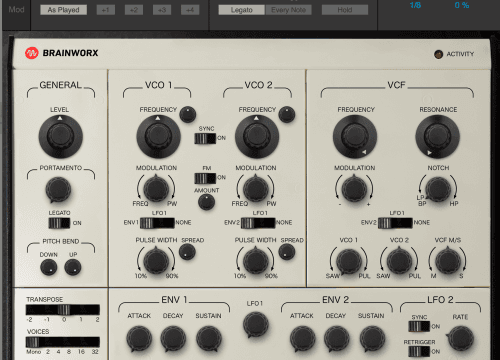Click the VCF Modulation knob
Image resolution: width=500 pixels, height=360 pixels.
click(x=354, y=189)
